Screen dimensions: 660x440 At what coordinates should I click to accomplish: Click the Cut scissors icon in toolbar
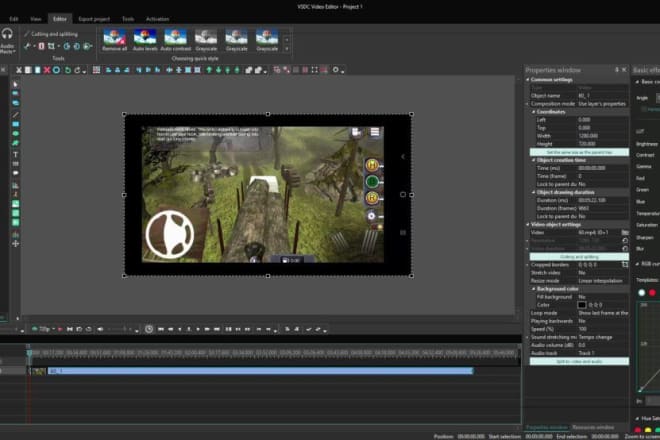(19, 70)
